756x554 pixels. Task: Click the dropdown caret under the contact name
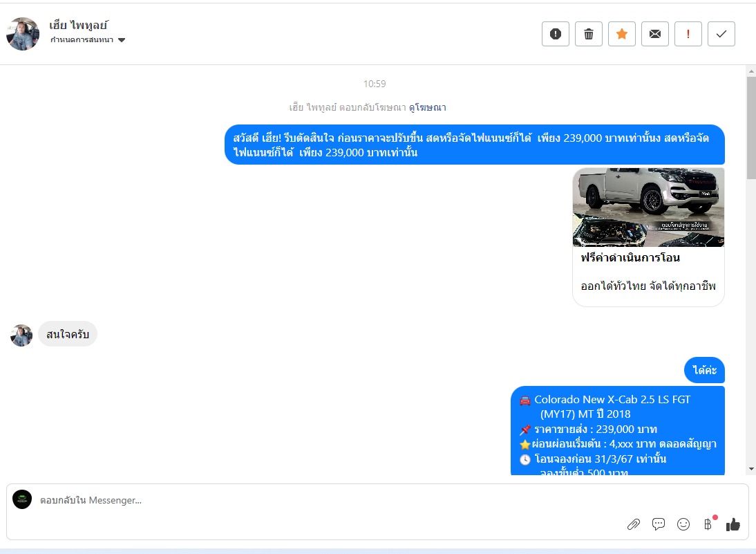click(122, 40)
